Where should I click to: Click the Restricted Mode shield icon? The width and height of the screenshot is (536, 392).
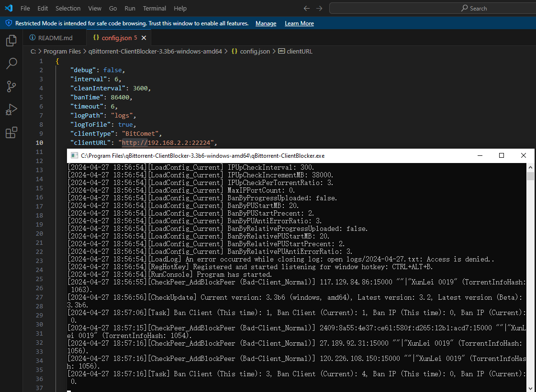click(x=9, y=23)
